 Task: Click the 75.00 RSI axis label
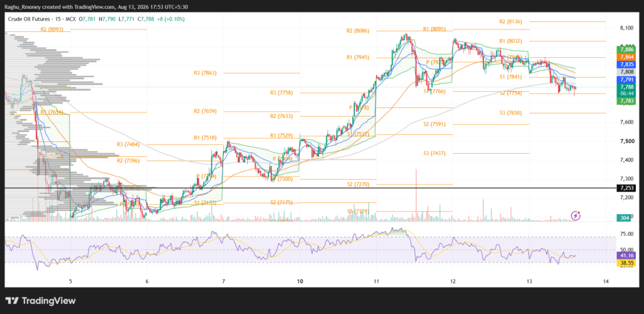coord(627,234)
